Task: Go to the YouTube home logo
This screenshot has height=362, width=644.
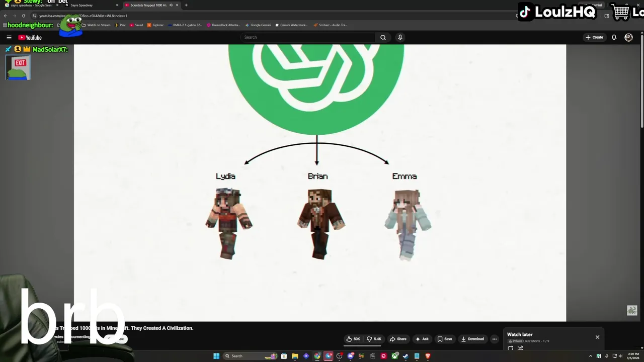Action: 30,38
